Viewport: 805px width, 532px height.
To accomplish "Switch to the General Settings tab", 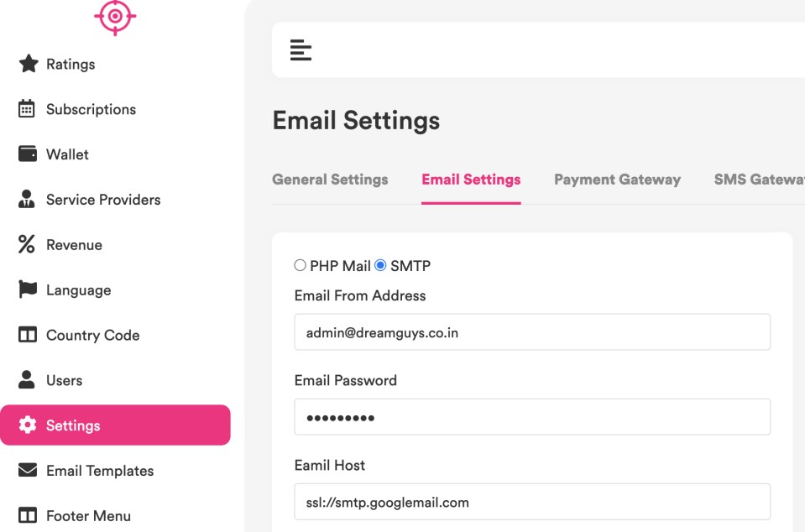I will coord(330,180).
